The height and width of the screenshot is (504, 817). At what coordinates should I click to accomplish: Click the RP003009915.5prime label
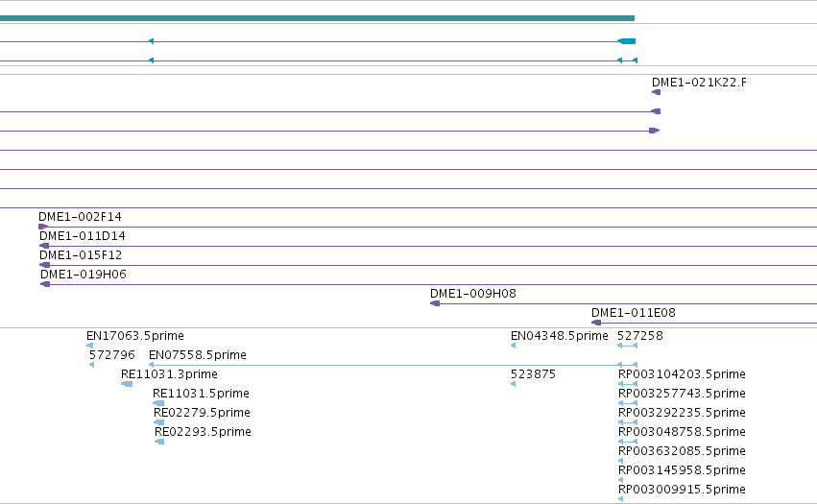(x=682, y=490)
